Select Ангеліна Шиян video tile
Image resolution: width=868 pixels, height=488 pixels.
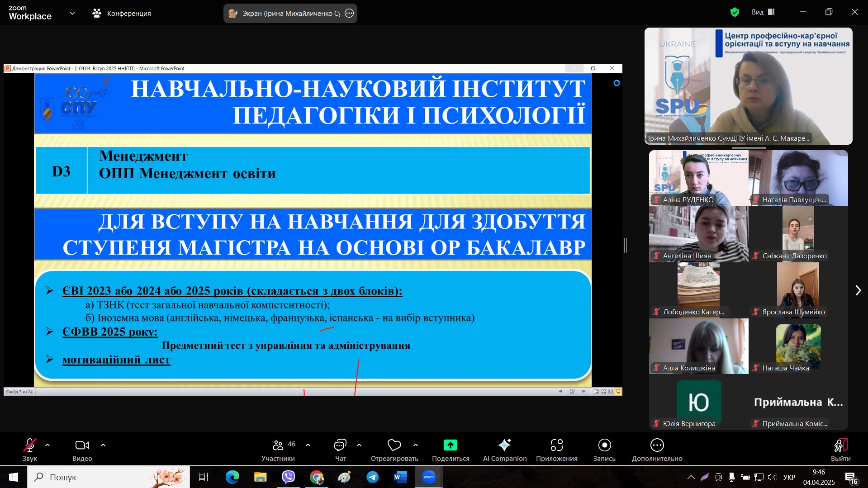698,234
